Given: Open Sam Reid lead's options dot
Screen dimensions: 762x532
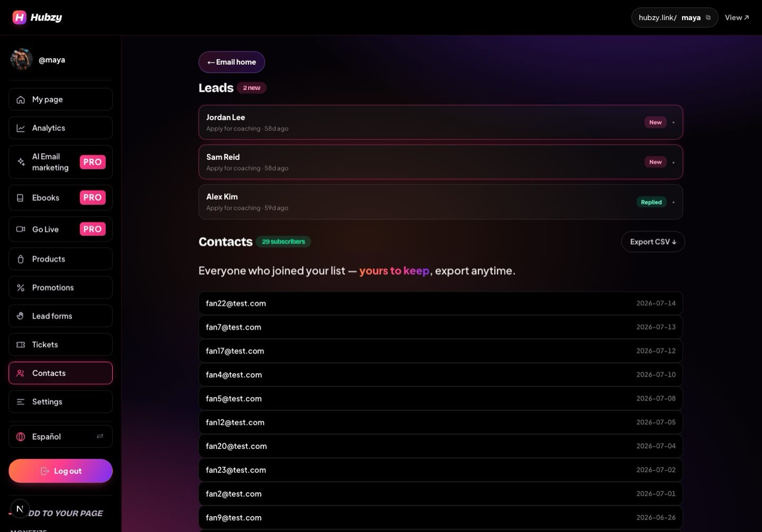Looking at the screenshot, I should (673, 162).
